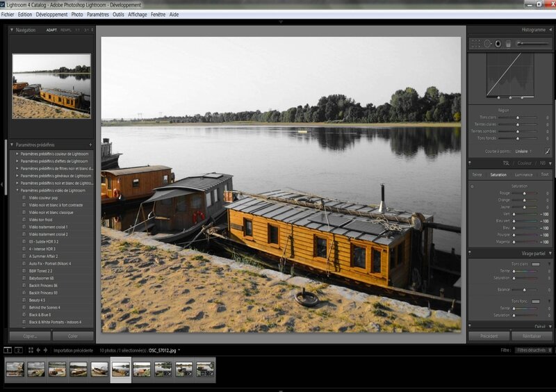556x392 pixels.
Task: Expand 'Paramètres prédéfinis généraux de Lightroom' folder
Action: point(17,176)
